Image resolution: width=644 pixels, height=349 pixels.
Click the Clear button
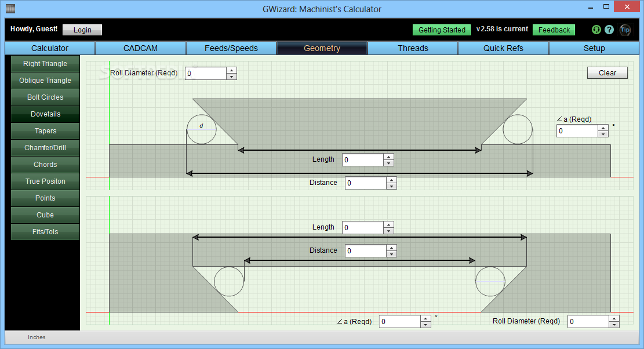[x=607, y=72]
